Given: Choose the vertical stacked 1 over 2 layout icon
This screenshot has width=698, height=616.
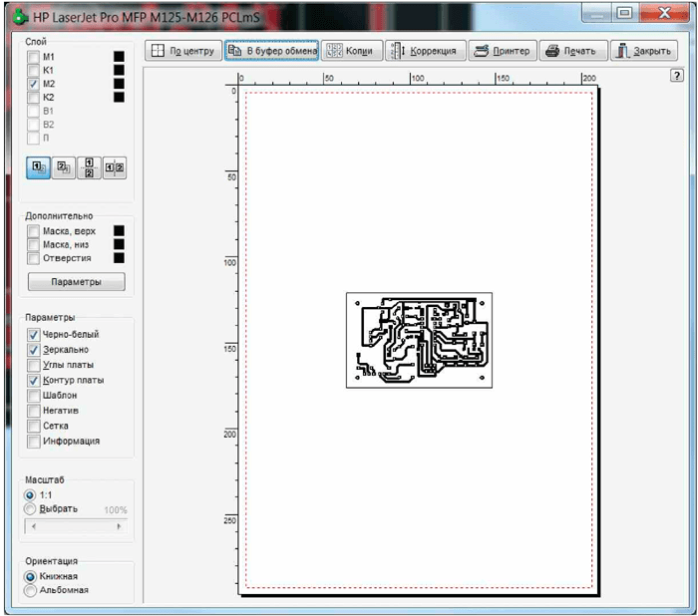Looking at the screenshot, I should click(x=90, y=168).
